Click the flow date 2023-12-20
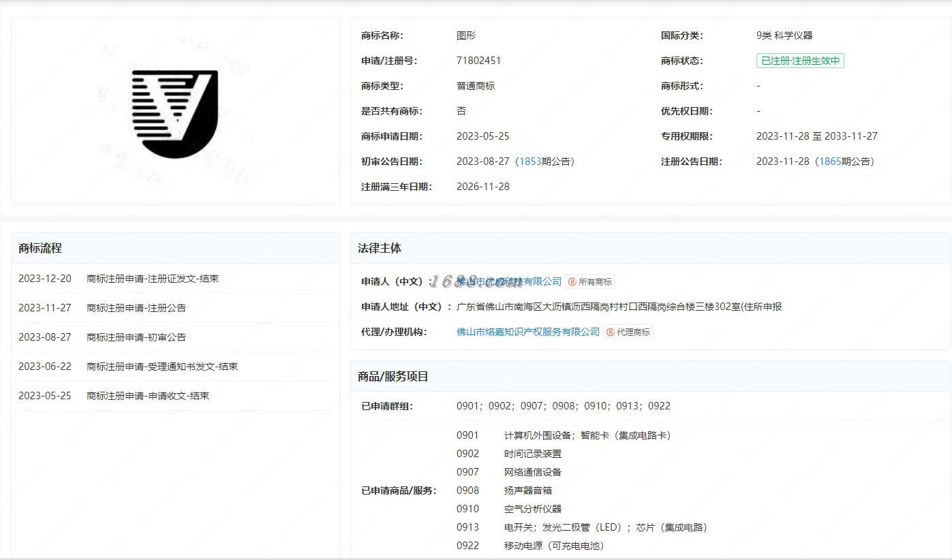This screenshot has width=952, height=560. 45,279
